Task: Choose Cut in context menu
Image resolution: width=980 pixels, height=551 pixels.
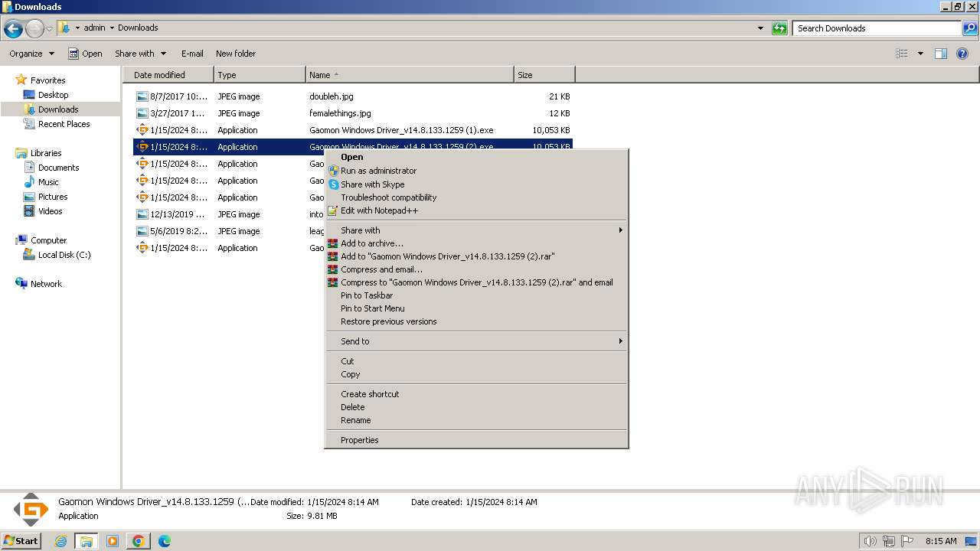Action: coord(476,361)
